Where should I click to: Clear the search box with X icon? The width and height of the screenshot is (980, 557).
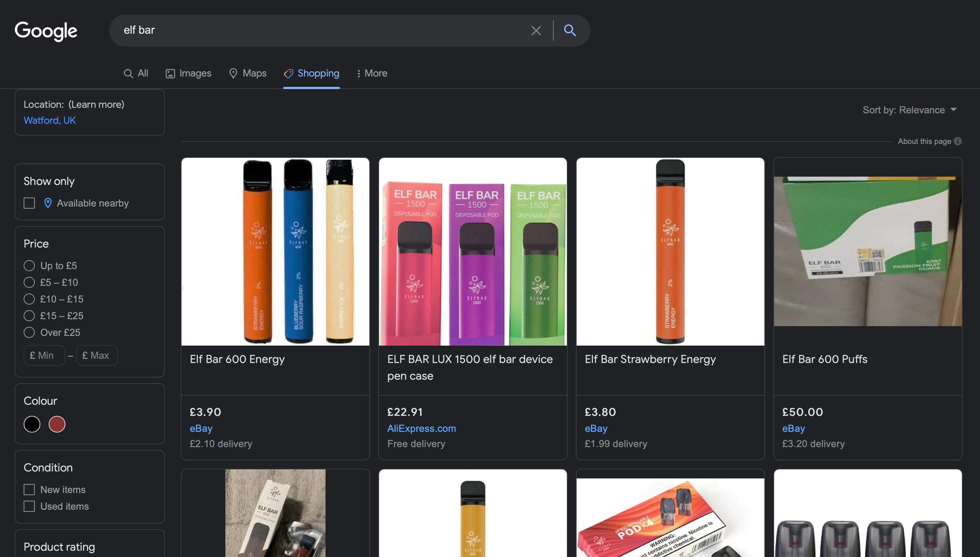(536, 31)
